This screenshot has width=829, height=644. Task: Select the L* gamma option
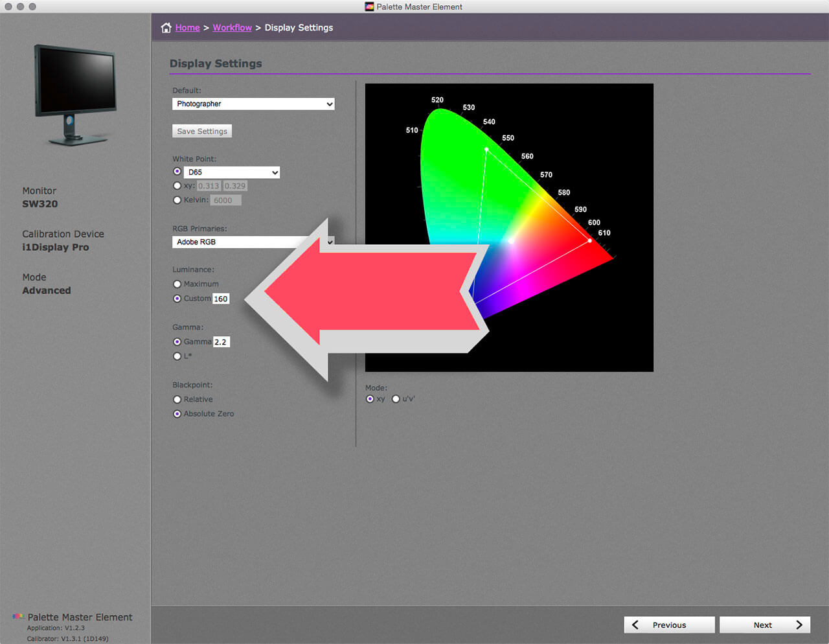177,356
